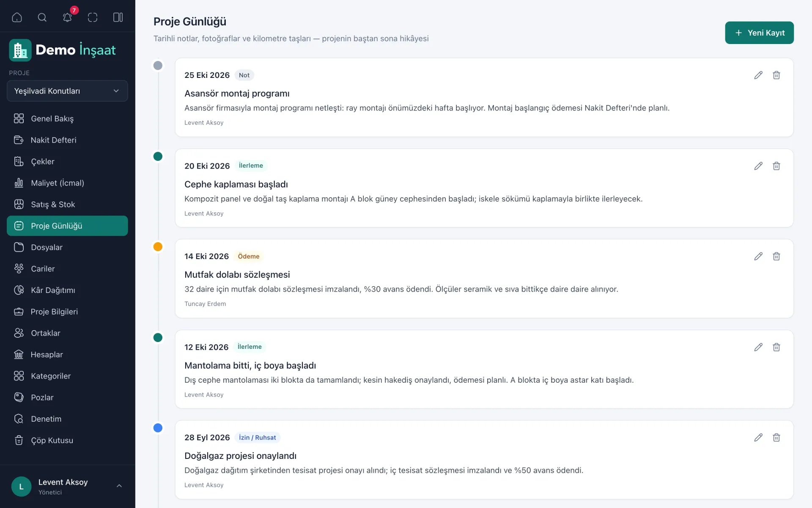This screenshot has height=508, width=812.
Task: Open the Yeşilvadi Konutları project dropdown
Action: click(67, 91)
